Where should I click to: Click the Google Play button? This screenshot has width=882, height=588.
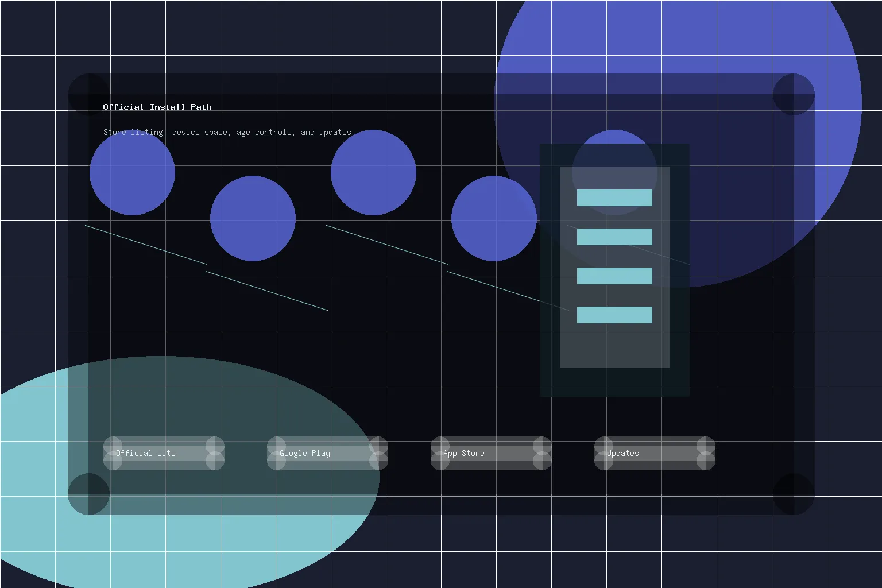[327, 453]
